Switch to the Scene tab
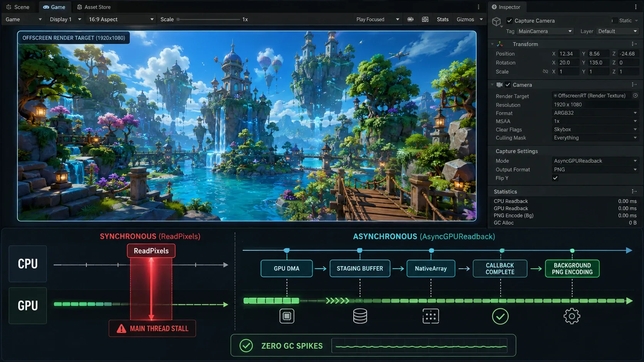The height and width of the screenshot is (362, 644). (18, 7)
